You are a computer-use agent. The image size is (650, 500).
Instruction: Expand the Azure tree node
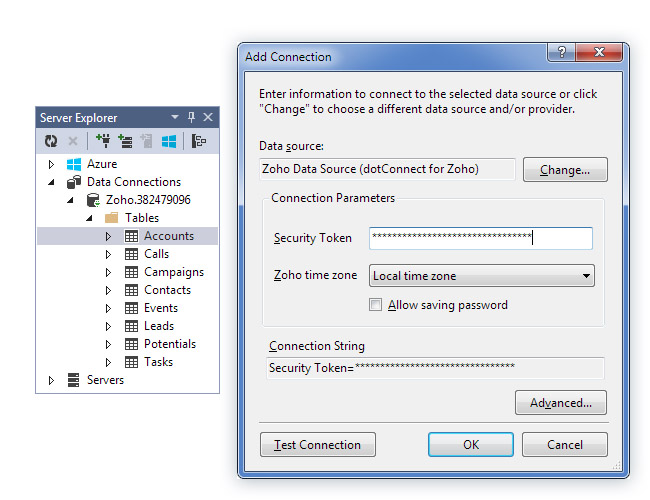click(x=51, y=164)
